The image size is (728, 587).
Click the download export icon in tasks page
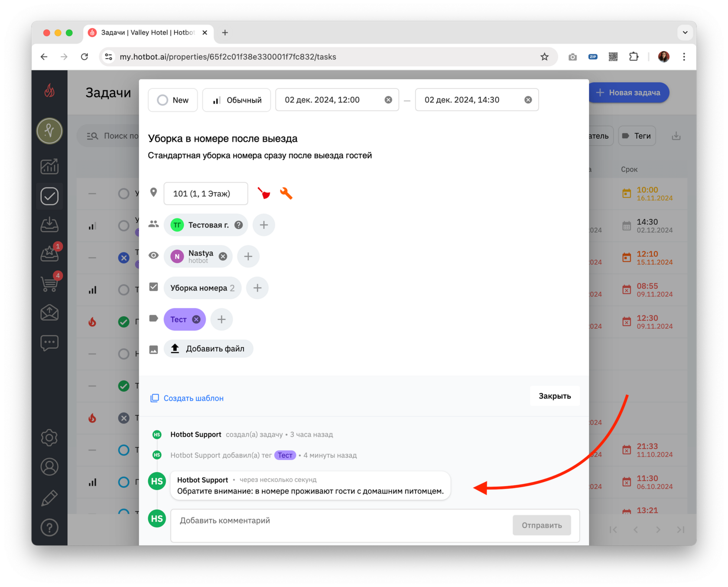point(676,136)
